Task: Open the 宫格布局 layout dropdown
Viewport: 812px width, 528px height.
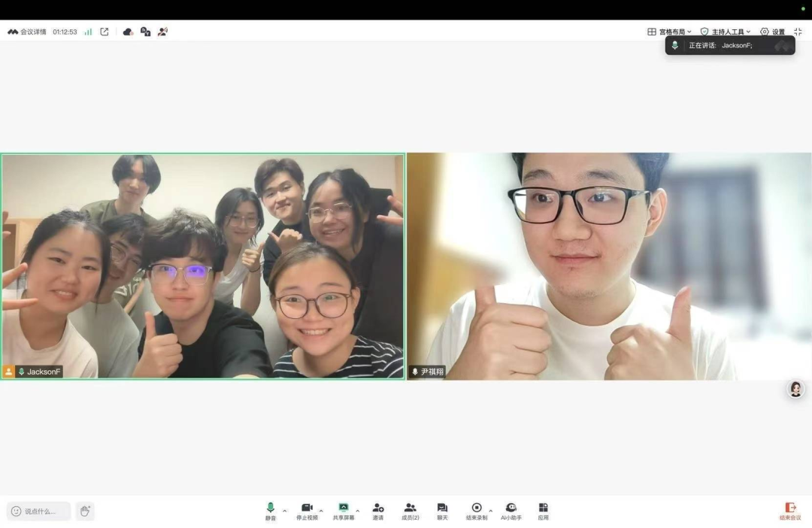Action: click(669, 32)
